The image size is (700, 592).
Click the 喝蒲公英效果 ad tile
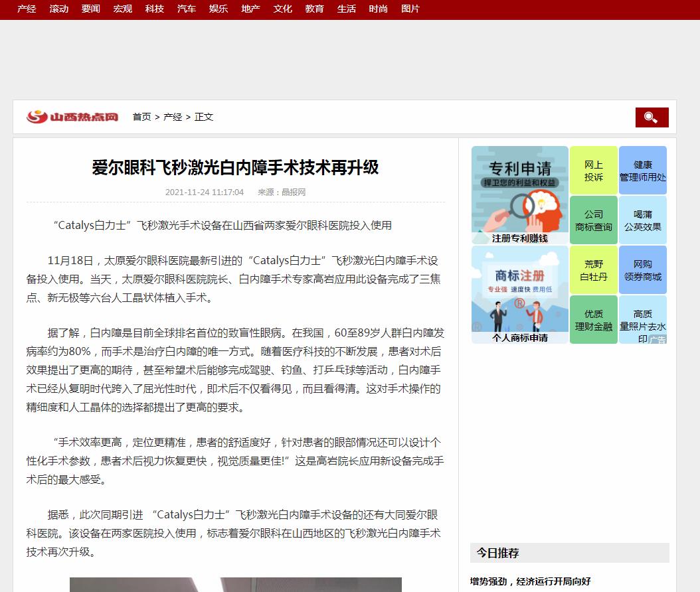click(x=643, y=220)
